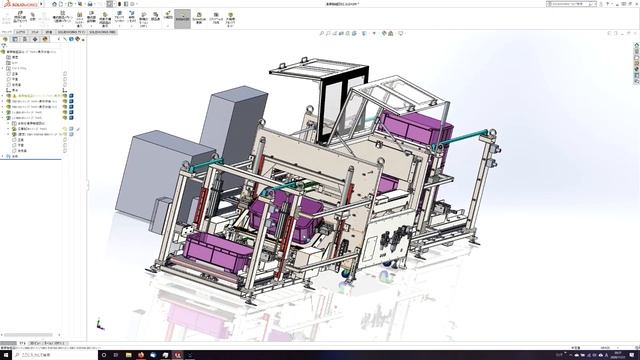Click the Update SpeedPak tool
640x360 pixels.
point(199,19)
